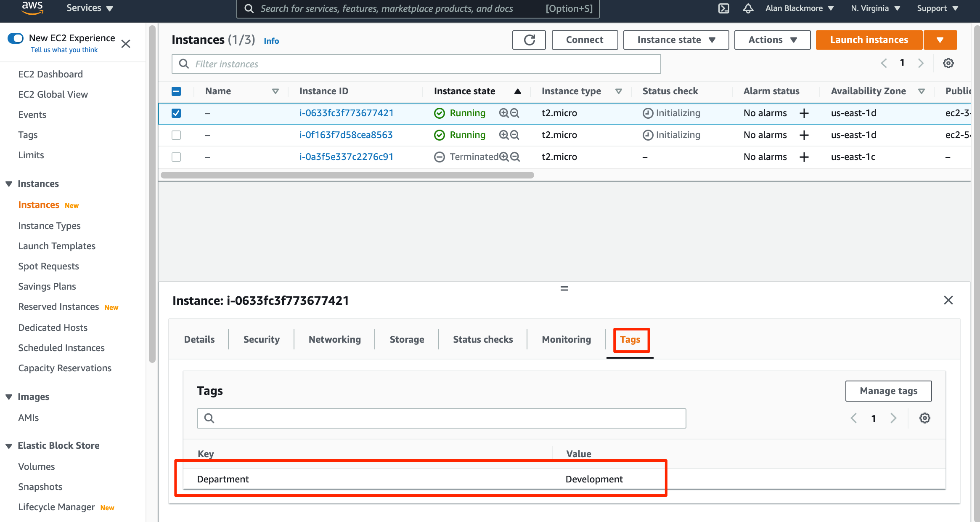Check instance i-0a3f5e337c2276c91 checkbox
This screenshot has width=980, height=522.
click(176, 157)
